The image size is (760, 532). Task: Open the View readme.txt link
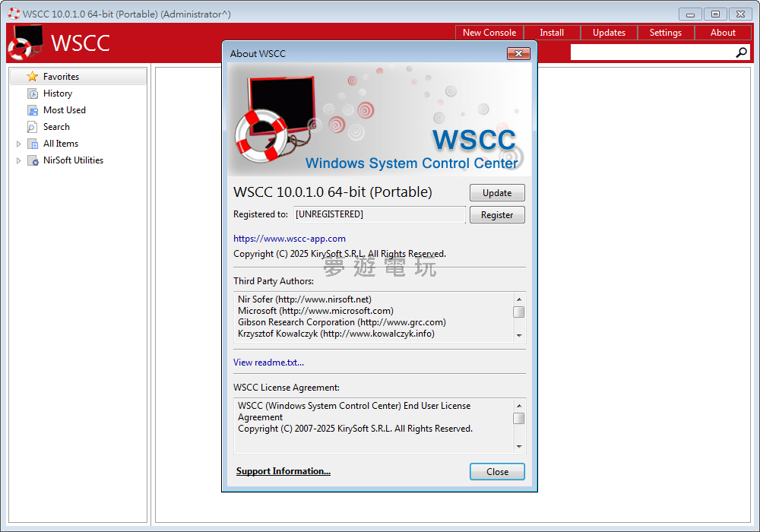click(268, 363)
